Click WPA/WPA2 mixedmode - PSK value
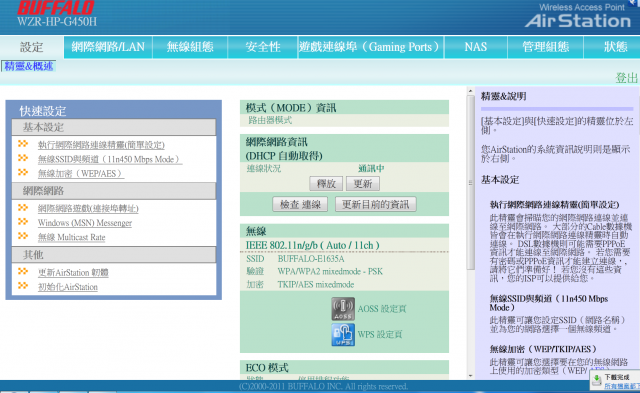 tap(330, 272)
